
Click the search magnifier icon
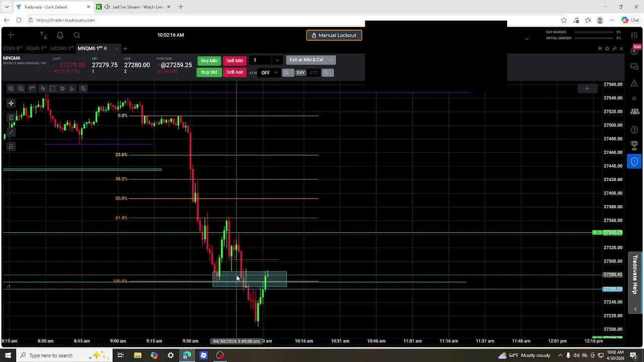(76, 35)
